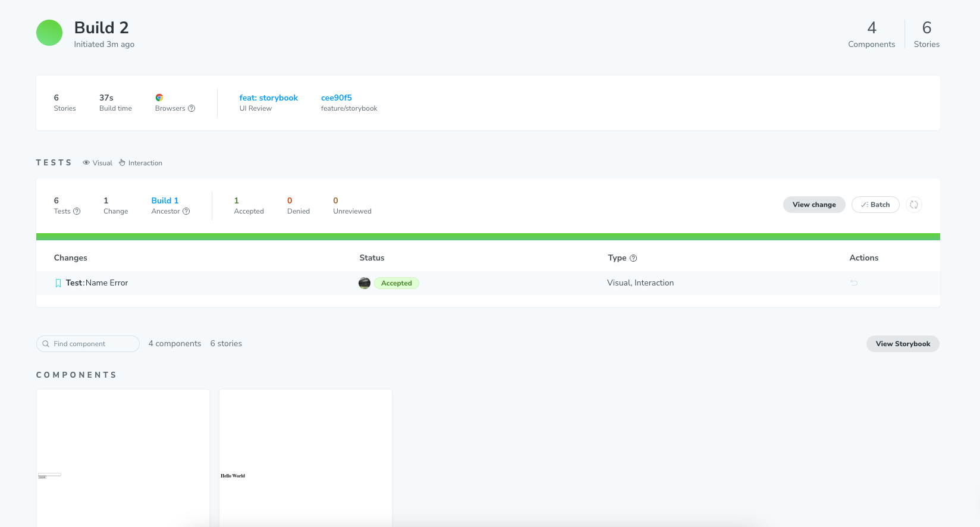The height and width of the screenshot is (527, 980).
Task: Open the Hello World component thumbnail
Action: pyautogui.click(x=306, y=458)
